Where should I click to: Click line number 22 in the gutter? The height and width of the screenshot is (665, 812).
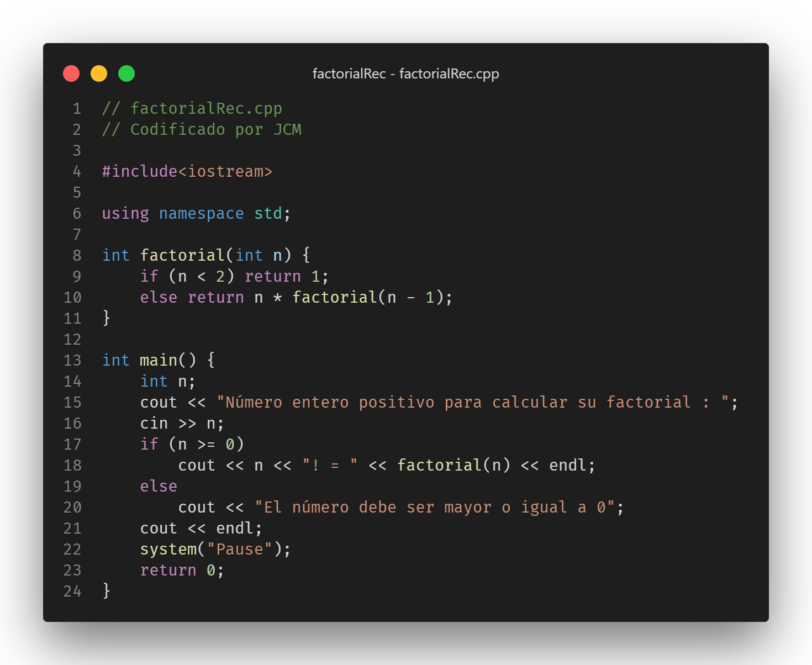coord(72,549)
